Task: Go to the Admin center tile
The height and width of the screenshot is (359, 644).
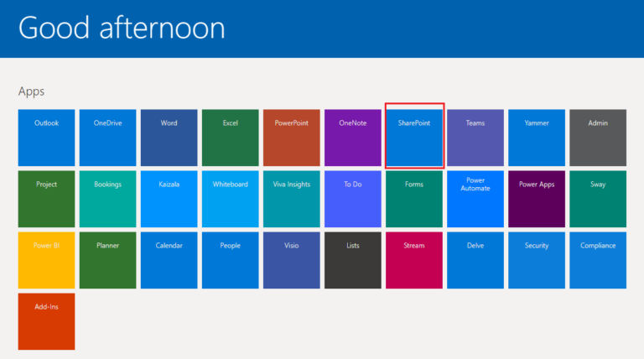Action: tap(598, 137)
